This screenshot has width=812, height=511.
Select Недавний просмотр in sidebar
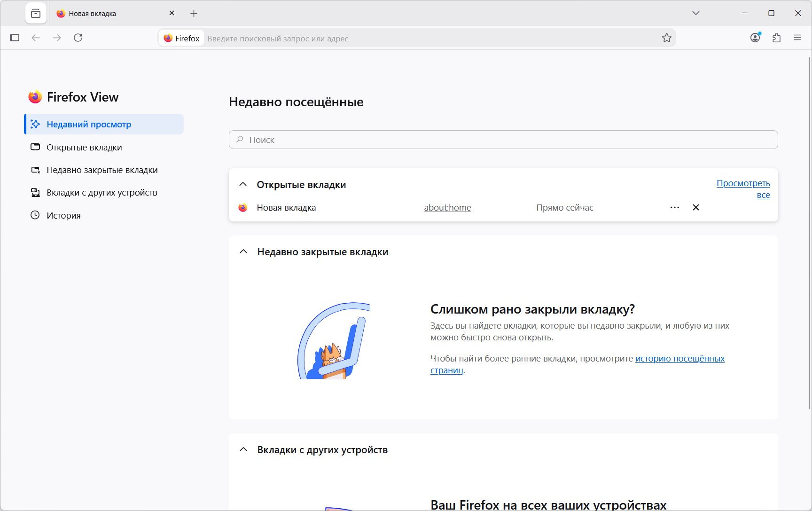tap(104, 124)
